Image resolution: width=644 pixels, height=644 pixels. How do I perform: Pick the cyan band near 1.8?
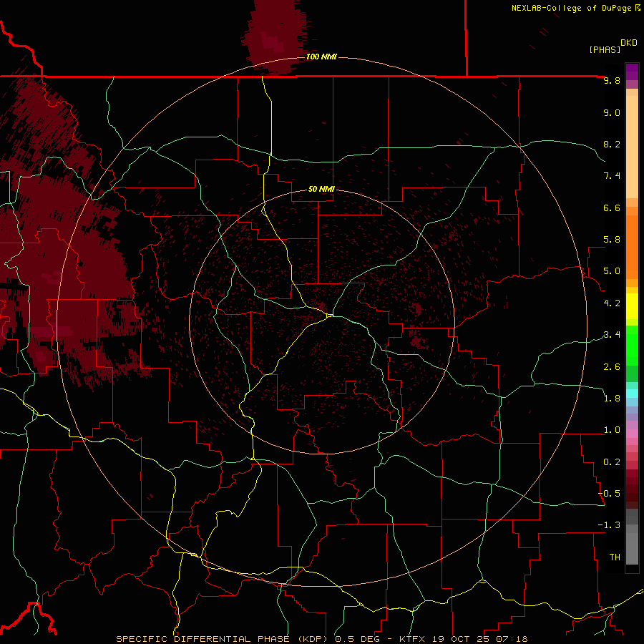pyautogui.click(x=632, y=394)
